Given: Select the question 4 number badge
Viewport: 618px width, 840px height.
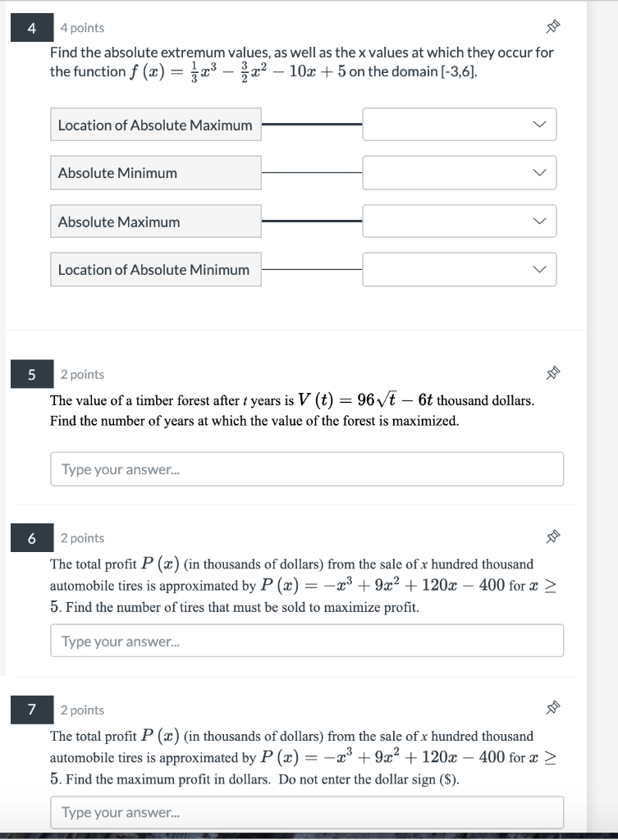Looking at the screenshot, I should click(30, 27).
